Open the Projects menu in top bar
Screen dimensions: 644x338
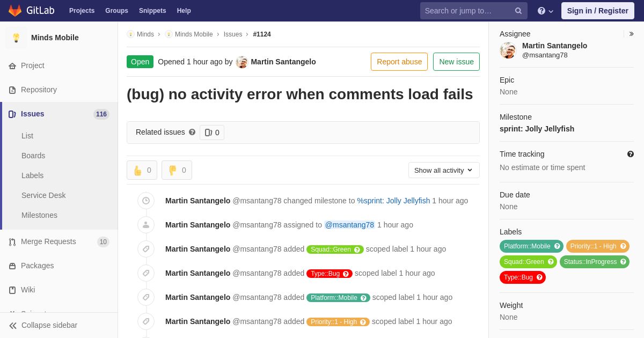(82, 11)
